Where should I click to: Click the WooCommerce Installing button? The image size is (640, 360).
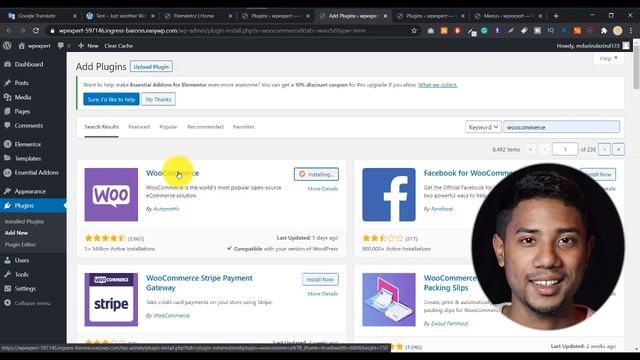tap(316, 174)
